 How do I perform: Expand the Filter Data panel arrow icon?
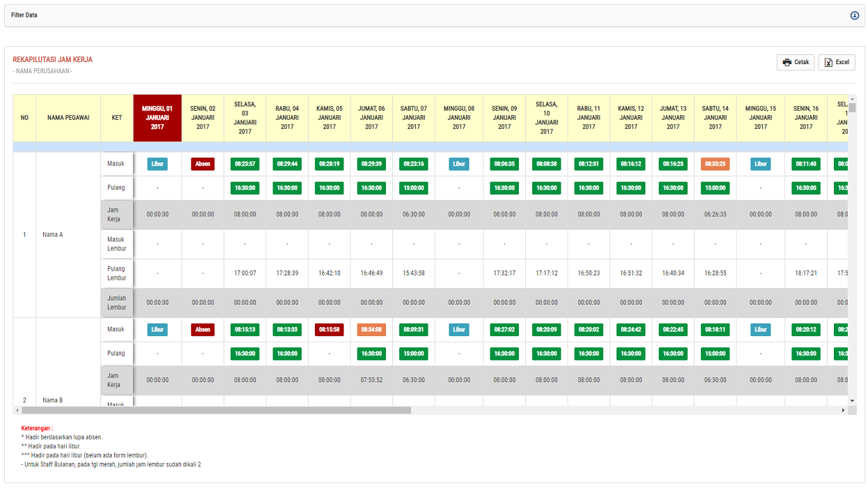[854, 15]
